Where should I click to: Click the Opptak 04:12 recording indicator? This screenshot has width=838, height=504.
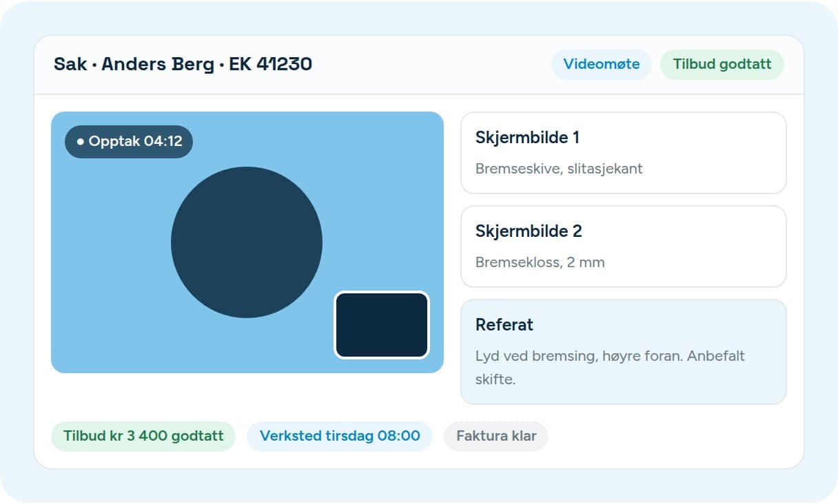129,142
